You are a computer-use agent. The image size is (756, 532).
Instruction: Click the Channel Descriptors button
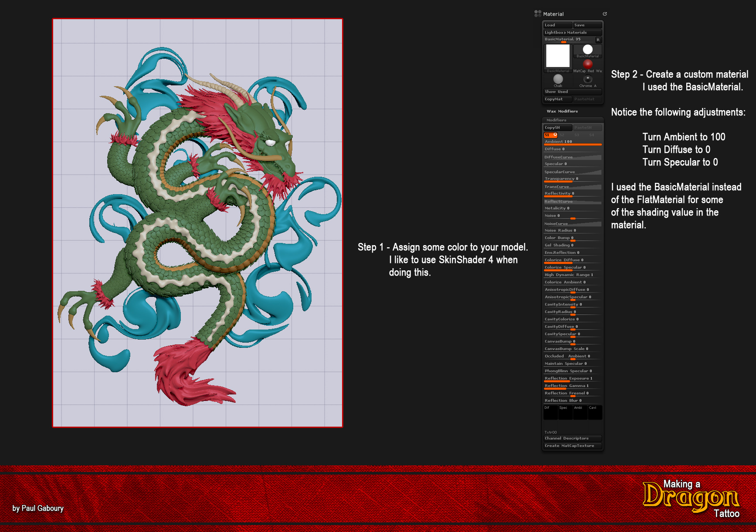click(x=573, y=438)
